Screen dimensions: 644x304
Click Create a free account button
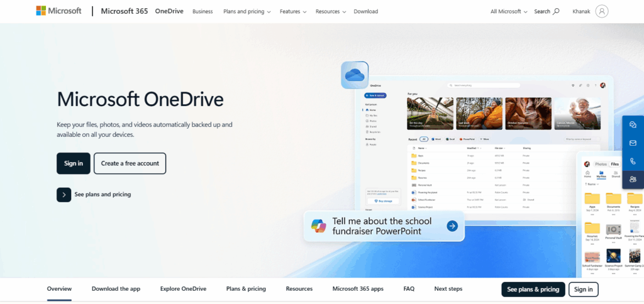[x=130, y=163]
